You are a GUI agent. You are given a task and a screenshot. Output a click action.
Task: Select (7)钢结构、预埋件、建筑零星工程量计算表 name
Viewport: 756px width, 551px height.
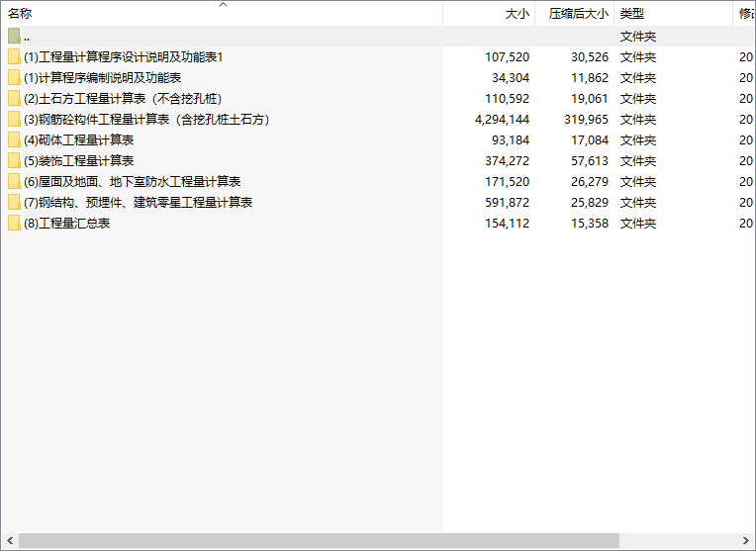tap(139, 202)
